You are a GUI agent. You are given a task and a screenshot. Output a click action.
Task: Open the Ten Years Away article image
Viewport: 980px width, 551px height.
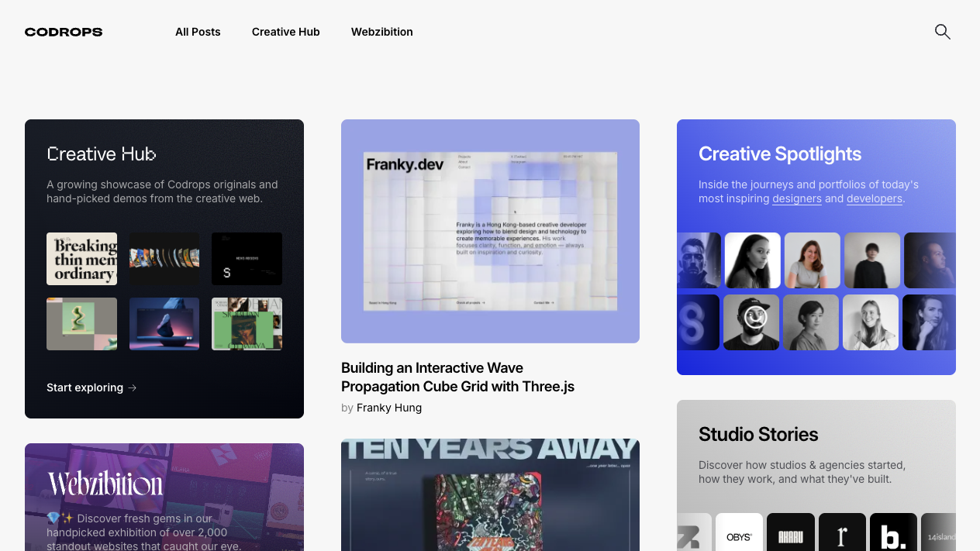click(490, 495)
